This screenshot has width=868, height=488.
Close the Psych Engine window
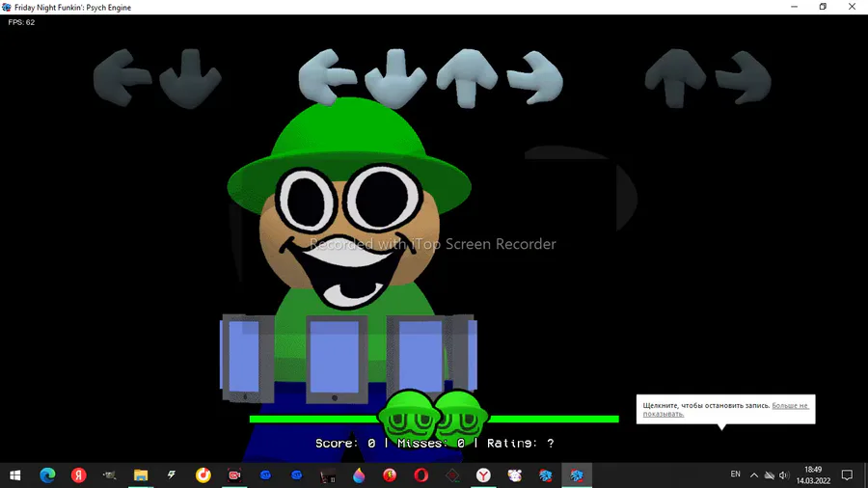[852, 7]
